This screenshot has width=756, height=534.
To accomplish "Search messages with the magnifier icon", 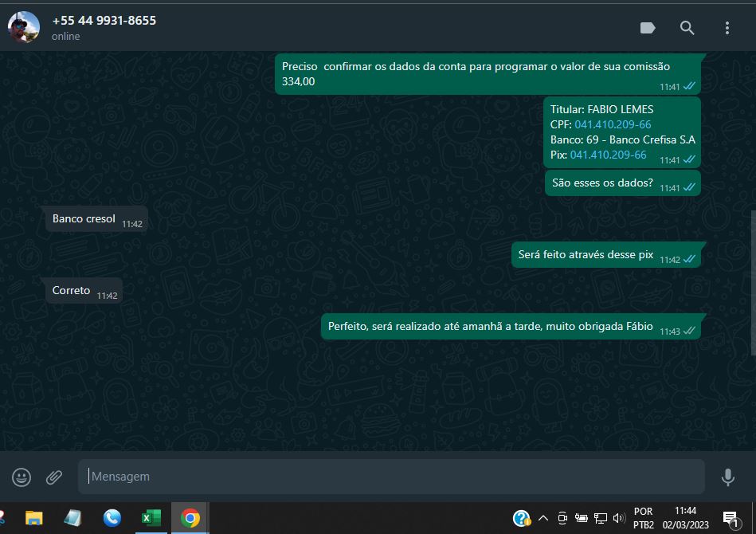I will 687,28.
